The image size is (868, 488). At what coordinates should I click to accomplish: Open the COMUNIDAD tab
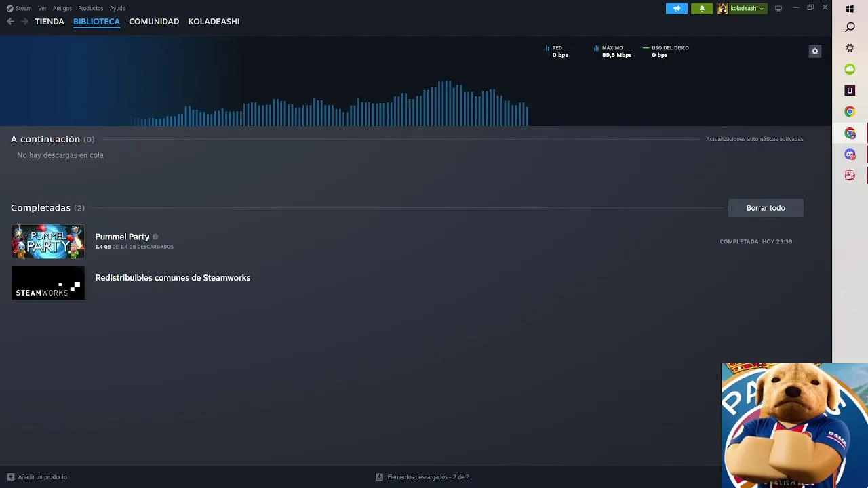coord(154,22)
